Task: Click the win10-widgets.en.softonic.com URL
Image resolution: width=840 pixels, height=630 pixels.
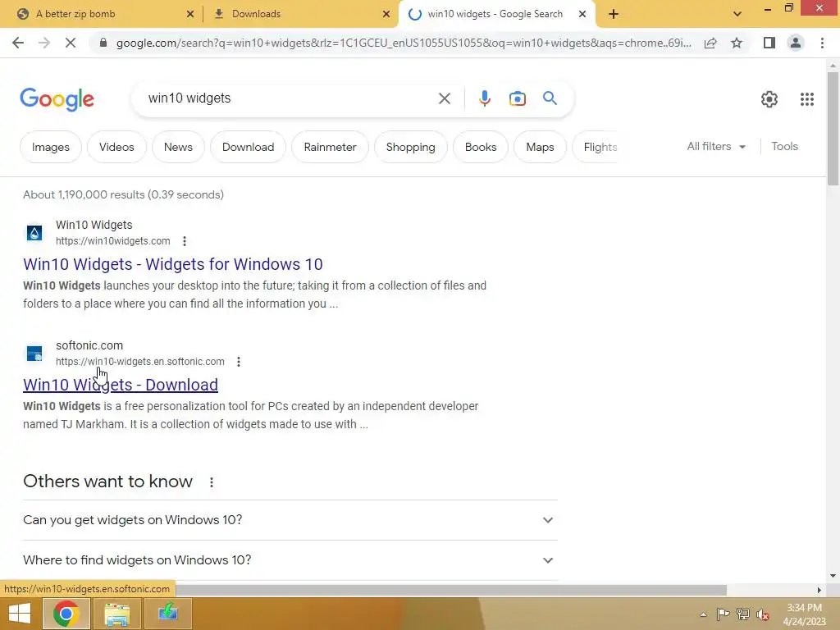Action: [139, 362]
